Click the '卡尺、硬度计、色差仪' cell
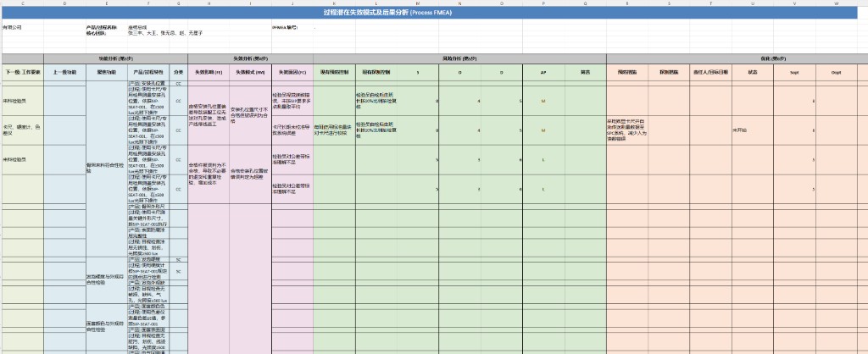Viewport: 868px width, 354px height. pos(23,130)
